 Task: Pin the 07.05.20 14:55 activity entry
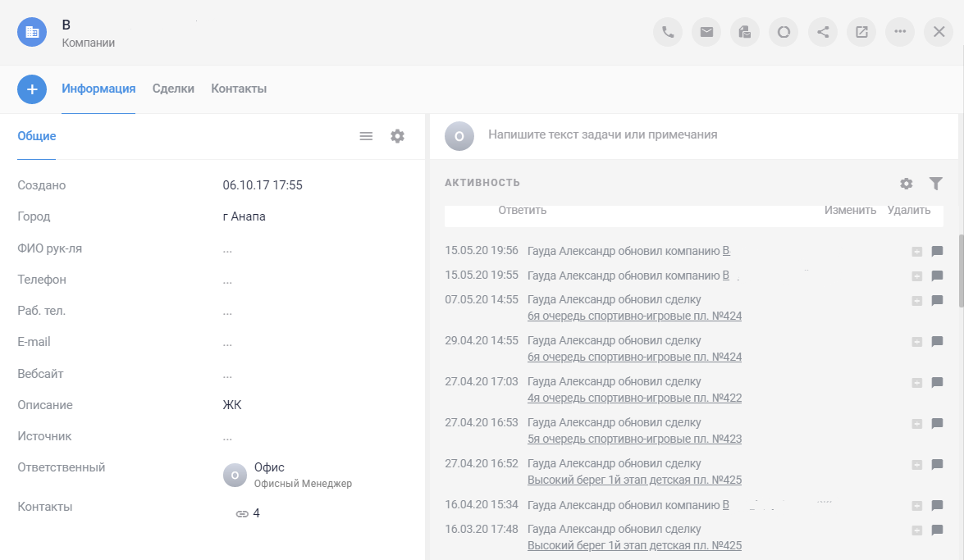[917, 301]
